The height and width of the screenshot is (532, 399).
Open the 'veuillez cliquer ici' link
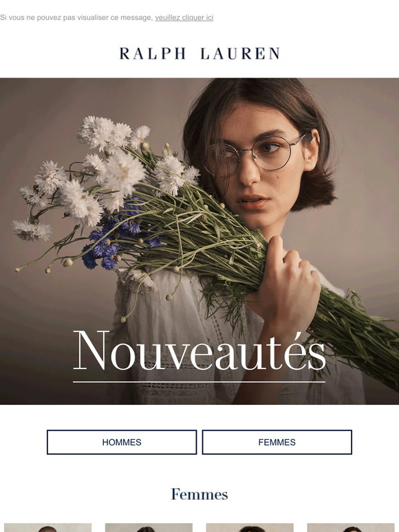coord(184,18)
